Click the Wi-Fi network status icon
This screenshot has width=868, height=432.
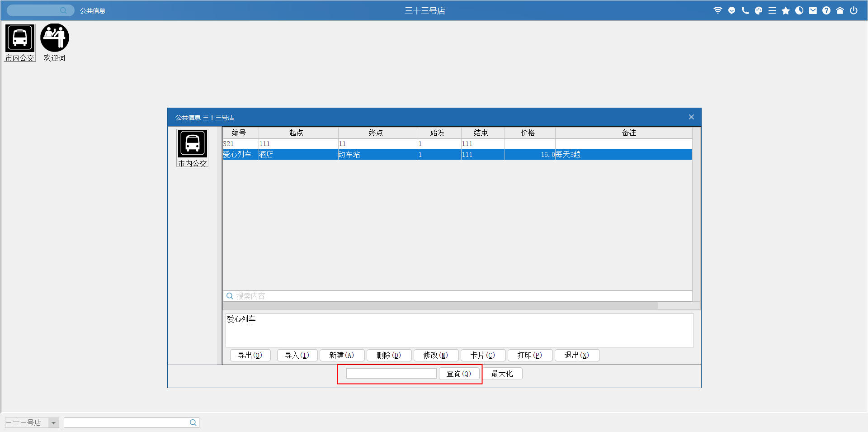coord(717,10)
